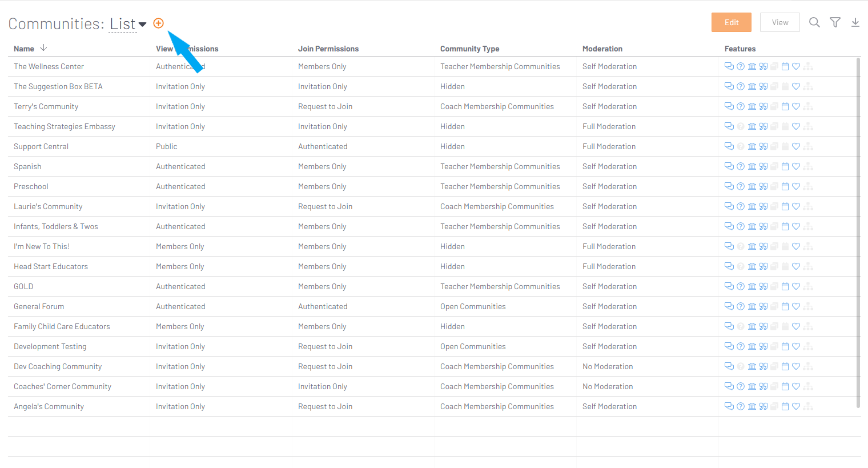Click the View mode button
Screen dimensions: 868x468
coord(780,22)
